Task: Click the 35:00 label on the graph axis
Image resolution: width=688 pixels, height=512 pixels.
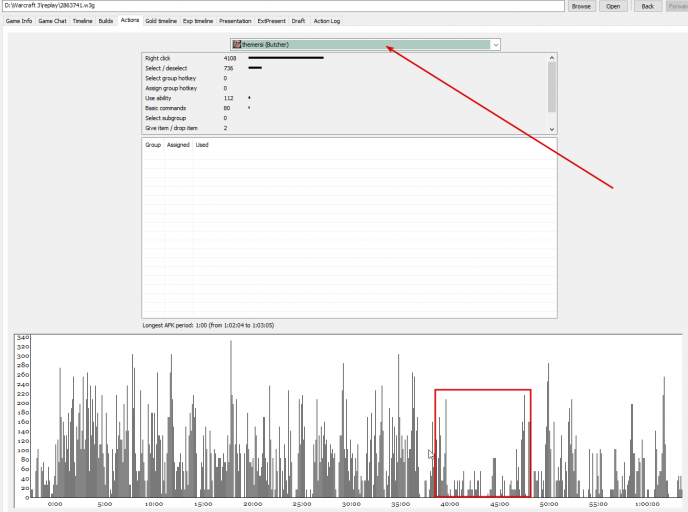Action: [x=400, y=504]
